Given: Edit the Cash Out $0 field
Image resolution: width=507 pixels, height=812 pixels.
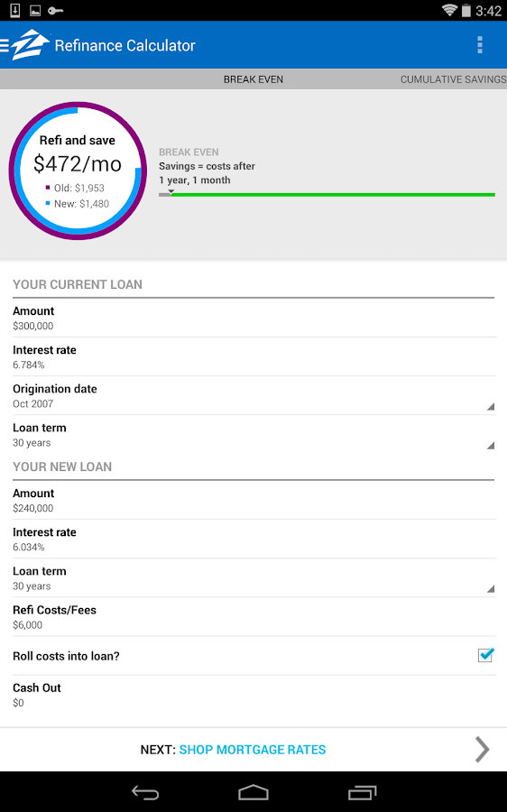Looking at the screenshot, I should 253,695.
